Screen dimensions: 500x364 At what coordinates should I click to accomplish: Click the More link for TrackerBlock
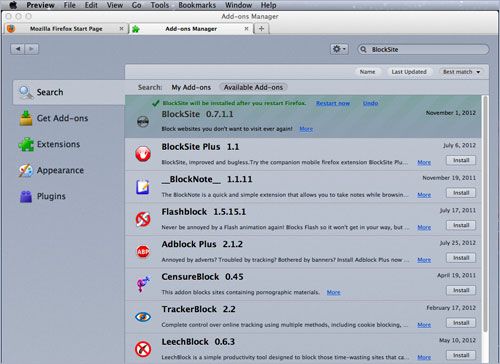pyautogui.click(x=424, y=325)
